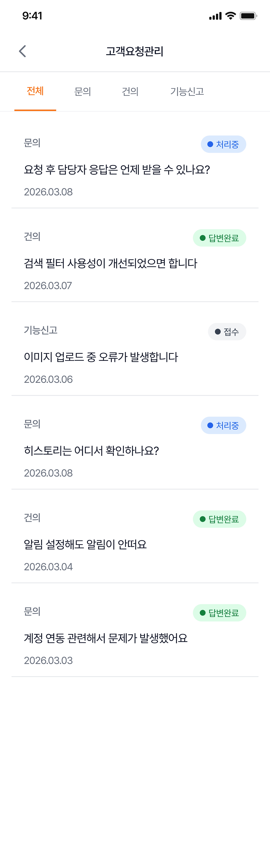The image size is (270, 868).
Task: Click the 접수 status badge
Action: [x=227, y=332]
